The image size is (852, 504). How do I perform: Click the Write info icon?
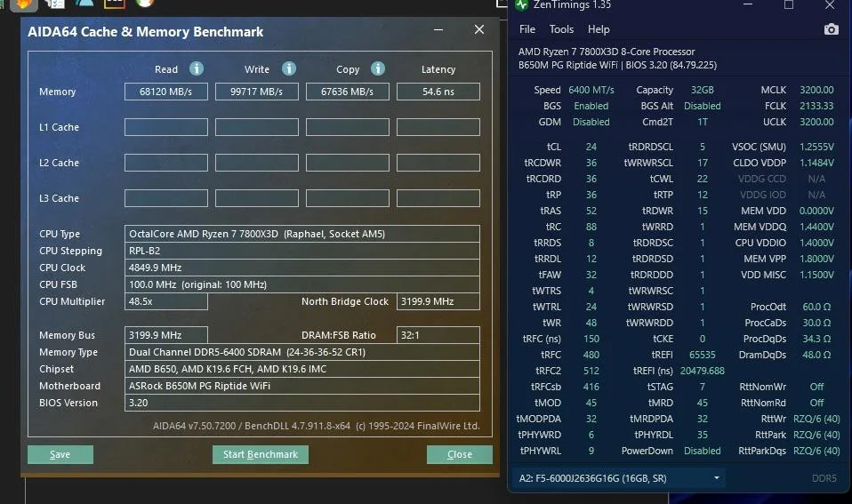pyautogui.click(x=288, y=68)
